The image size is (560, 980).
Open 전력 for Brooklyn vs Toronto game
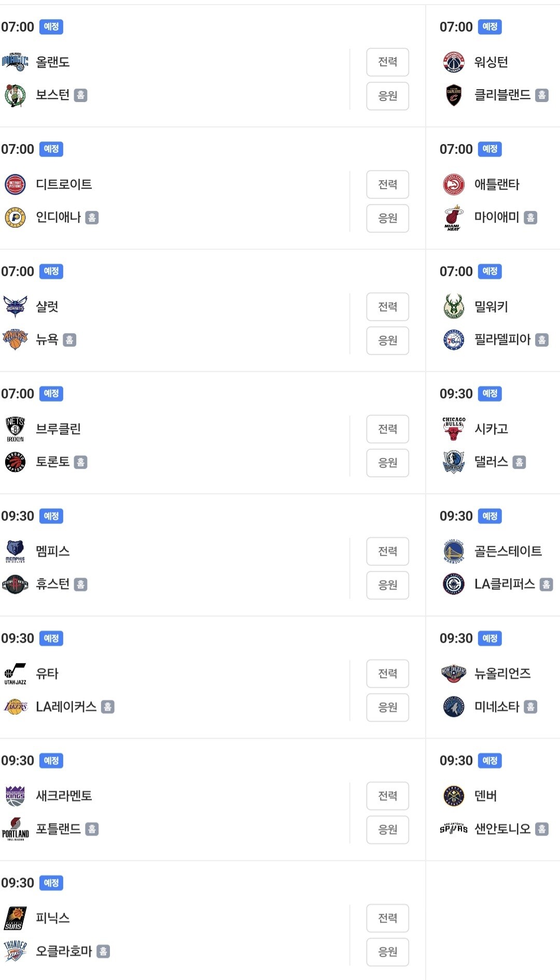pos(387,429)
